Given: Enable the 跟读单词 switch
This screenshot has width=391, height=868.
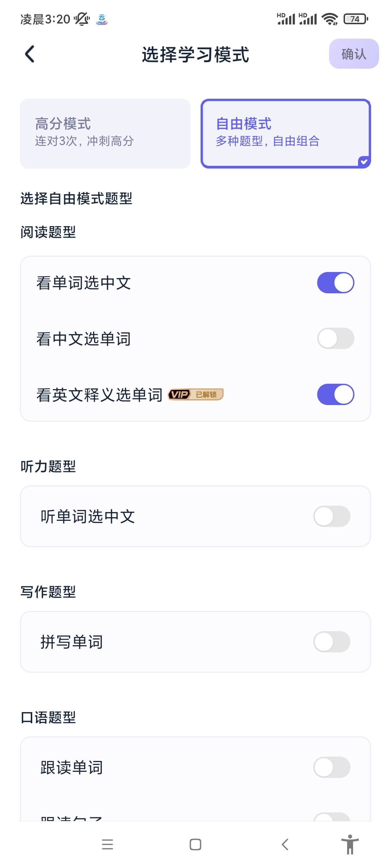Looking at the screenshot, I should coord(332,767).
